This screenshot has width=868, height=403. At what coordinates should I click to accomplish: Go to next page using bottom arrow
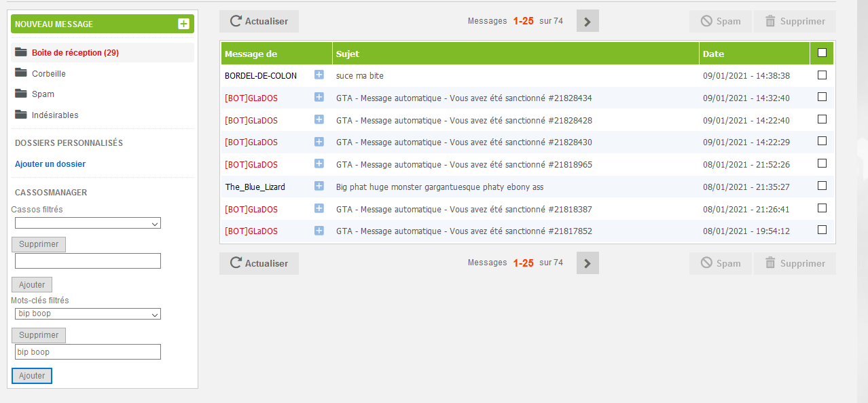point(587,263)
